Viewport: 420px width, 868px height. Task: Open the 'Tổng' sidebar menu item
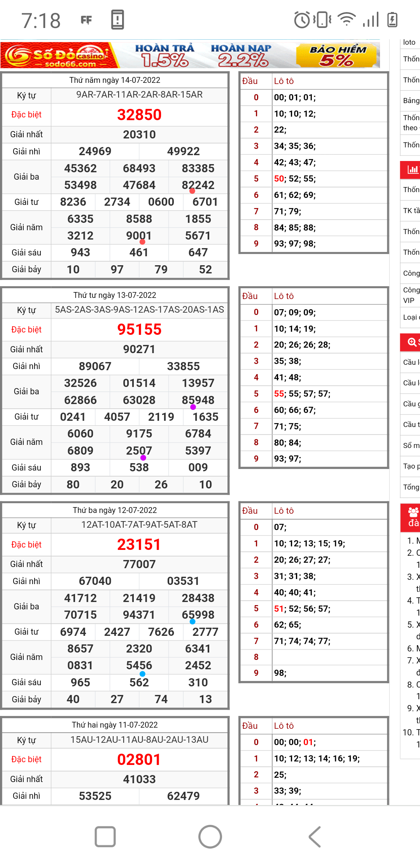pos(411,487)
